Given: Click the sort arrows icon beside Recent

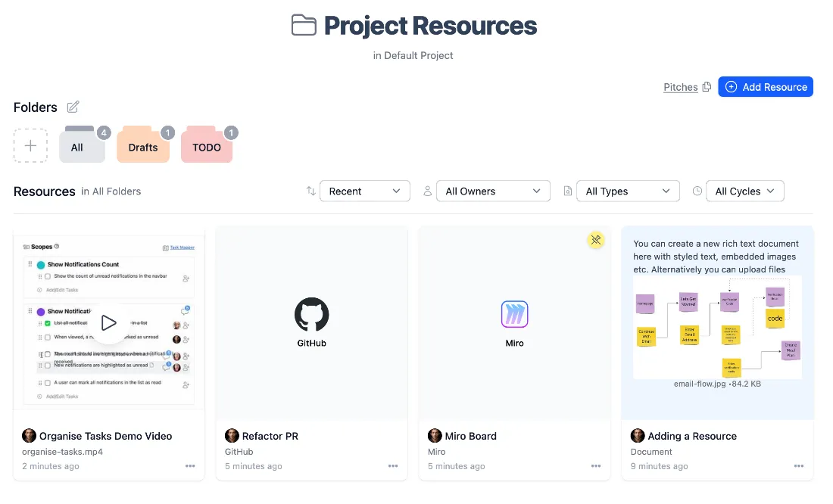Looking at the screenshot, I should [x=310, y=191].
